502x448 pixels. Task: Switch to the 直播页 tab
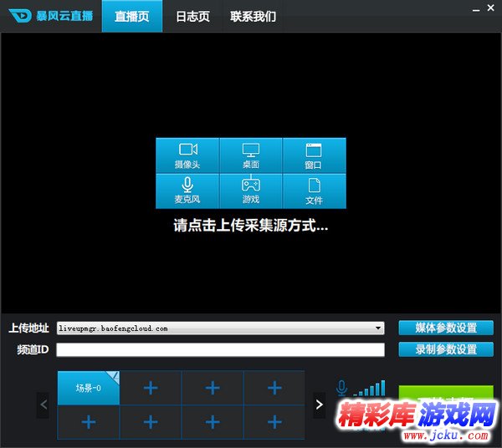pos(131,17)
